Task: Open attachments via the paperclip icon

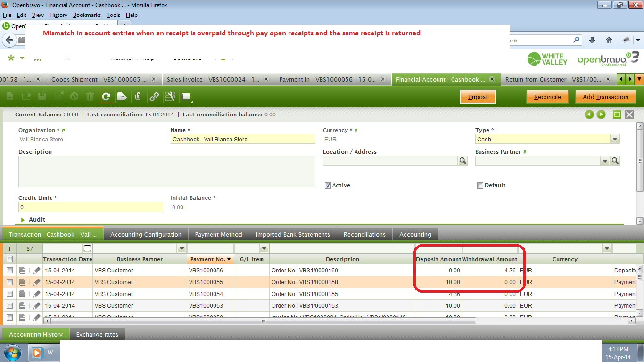Action: click(x=138, y=97)
